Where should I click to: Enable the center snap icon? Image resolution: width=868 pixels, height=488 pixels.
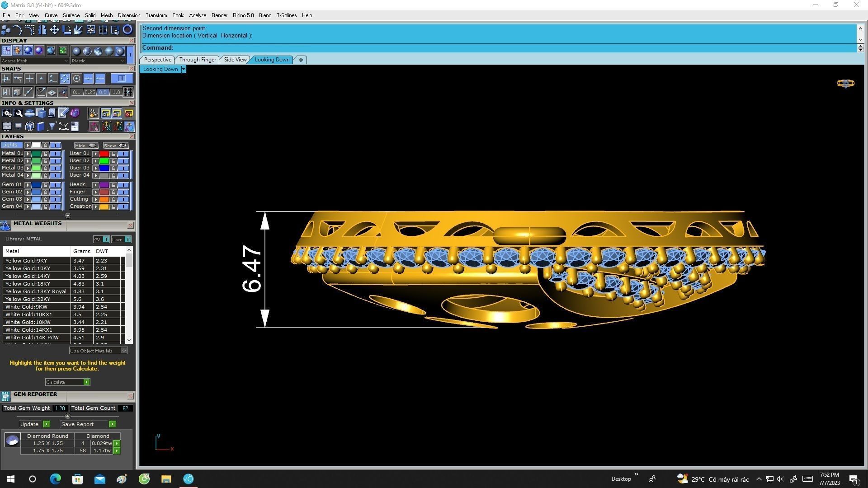coord(76,79)
